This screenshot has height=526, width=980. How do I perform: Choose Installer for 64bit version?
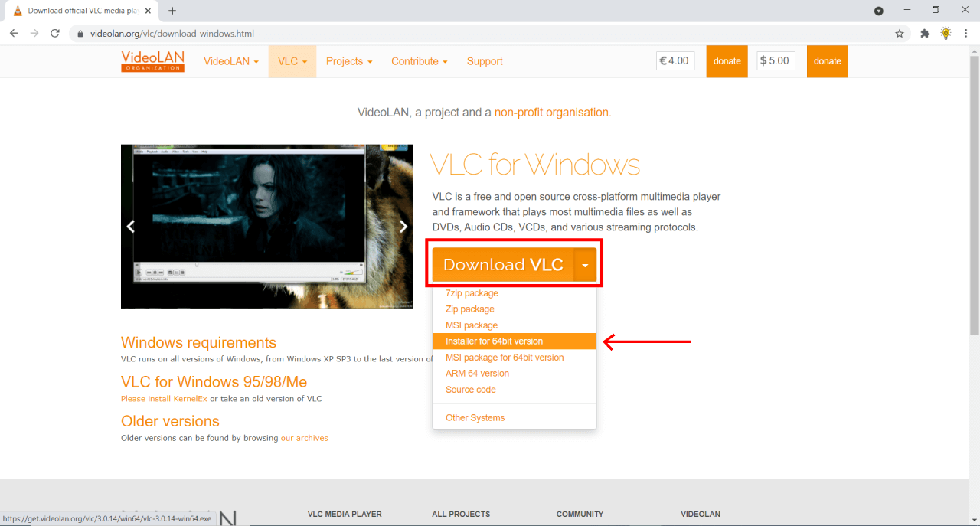pyautogui.click(x=514, y=341)
